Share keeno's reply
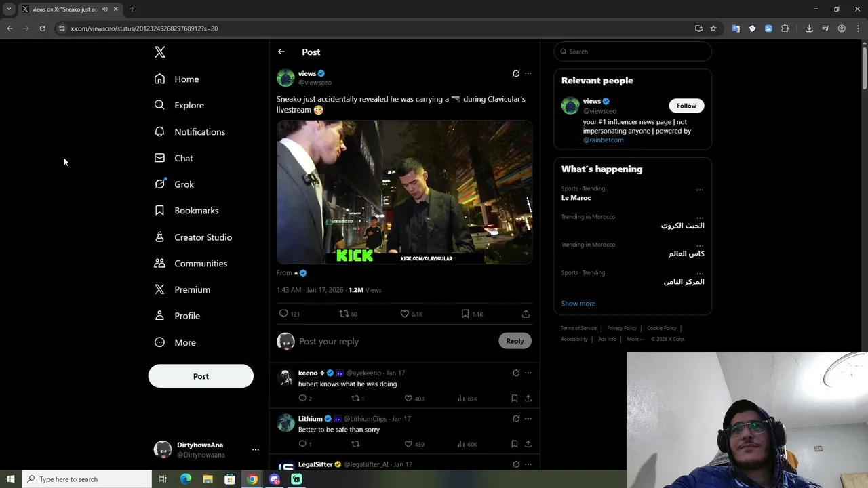The image size is (868, 488). click(x=528, y=399)
